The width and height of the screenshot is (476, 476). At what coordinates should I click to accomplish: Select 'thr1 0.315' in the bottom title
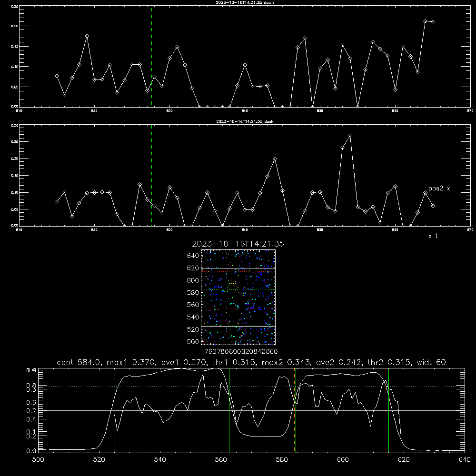pyautogui.click(x=236, y=362)
